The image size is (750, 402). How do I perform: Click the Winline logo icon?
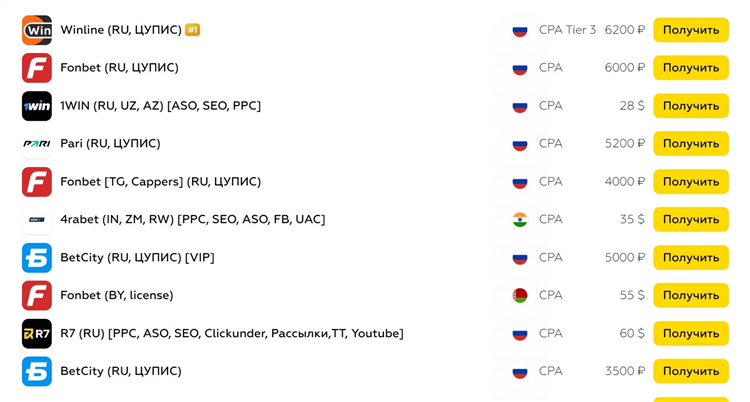(37, 30)
